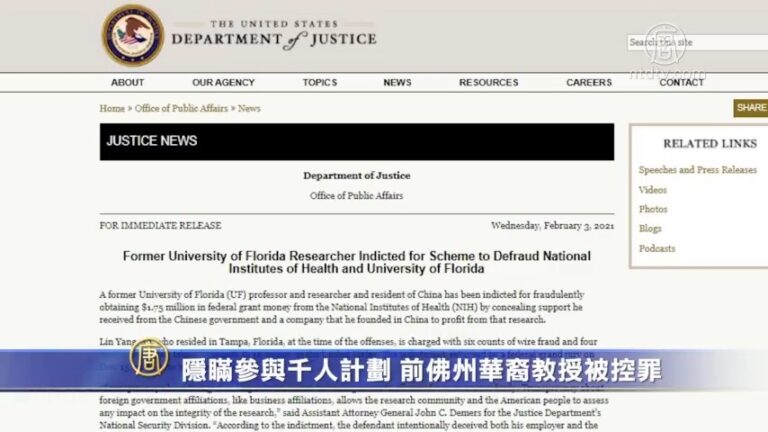Click the headline 'Former University of Florida Researcher Indicted'

tap(357, 262)
